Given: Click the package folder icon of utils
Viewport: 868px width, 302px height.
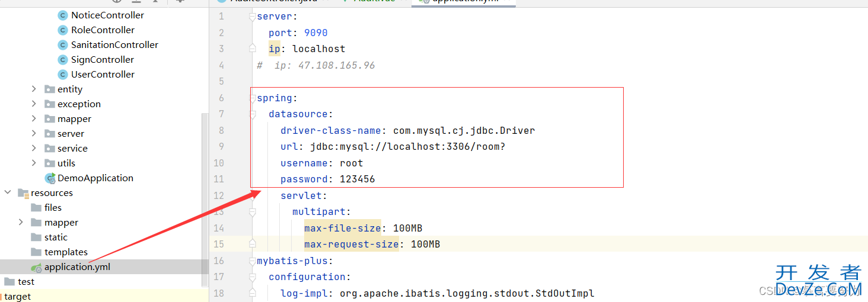Looking at the screenshot, I should pos(50,163).
